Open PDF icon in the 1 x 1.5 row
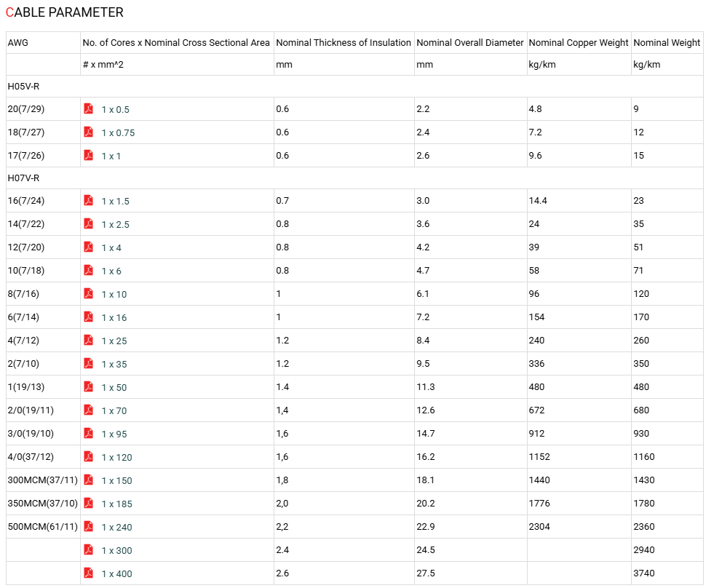 click(89, 200)
